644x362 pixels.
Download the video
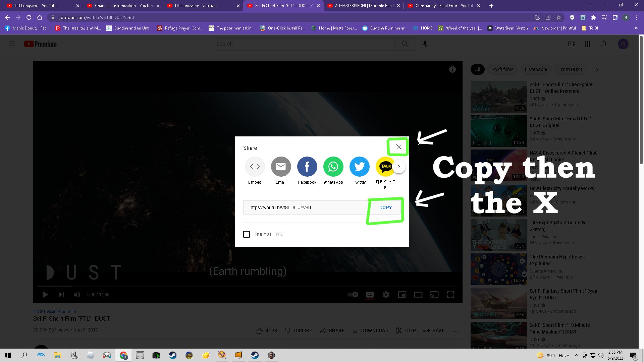(370, 330)
